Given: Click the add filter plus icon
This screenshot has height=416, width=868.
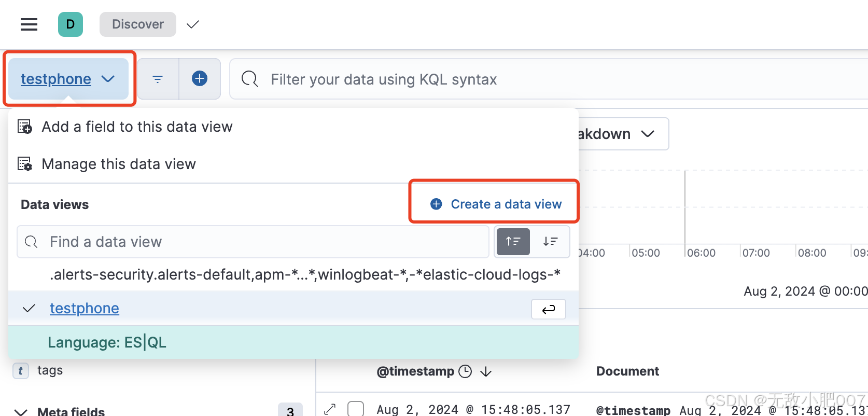Looking at the screenshot, I should (x=200, y=79).
